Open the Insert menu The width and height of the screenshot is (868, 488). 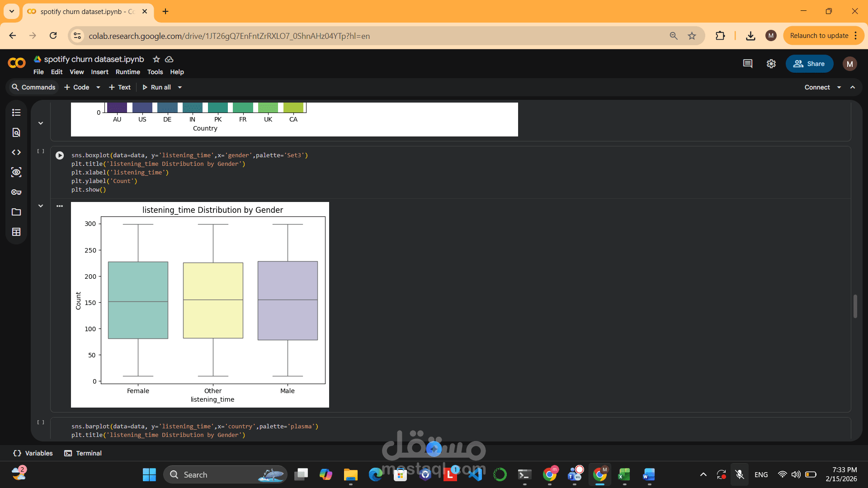[x=99, y=72]
